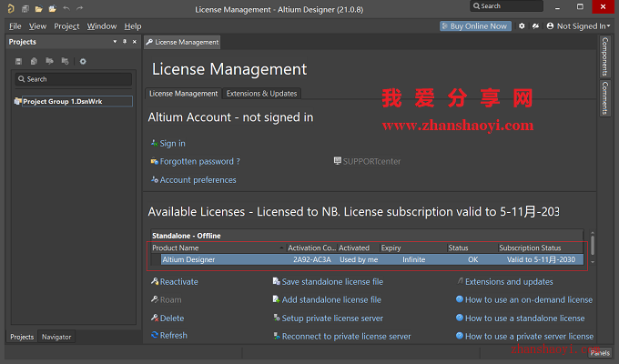The width and height of the screenshot is (619, 364).
Task: Open the Project menu
Action: pyautogui.click(x=66, y=26)
